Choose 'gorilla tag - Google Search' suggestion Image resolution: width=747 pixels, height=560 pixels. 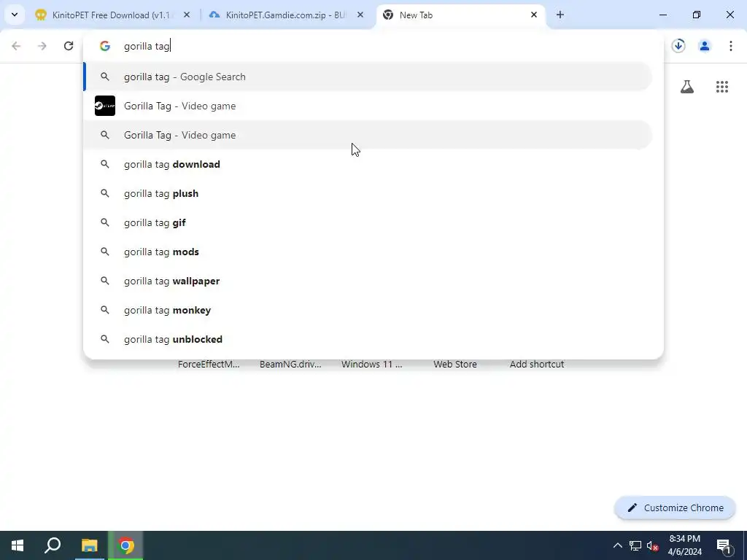368,77
